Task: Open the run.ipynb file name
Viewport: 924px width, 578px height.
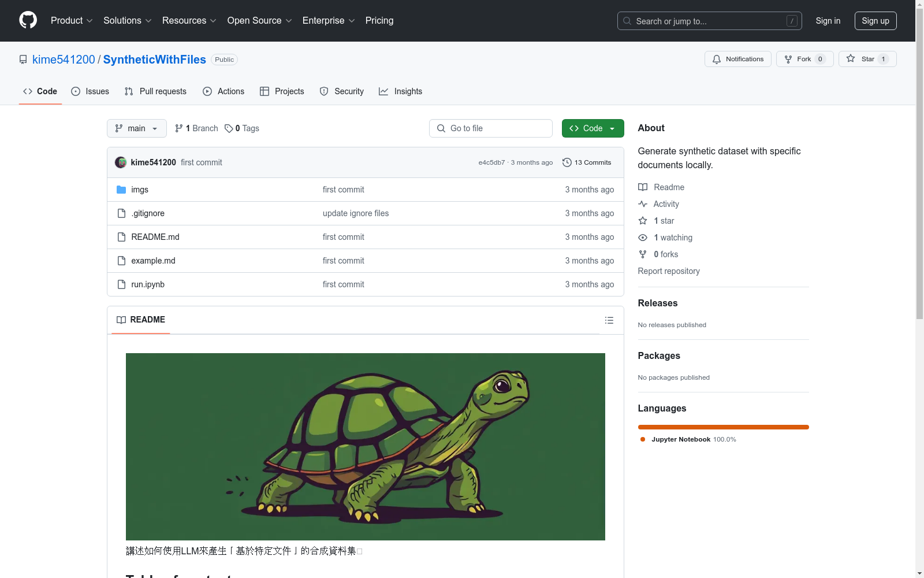Action: (x=148, y=284)
